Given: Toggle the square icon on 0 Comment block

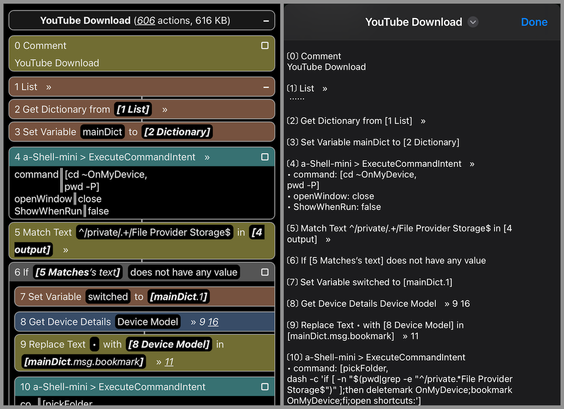Looking at the screenshot, I should 265,45.
